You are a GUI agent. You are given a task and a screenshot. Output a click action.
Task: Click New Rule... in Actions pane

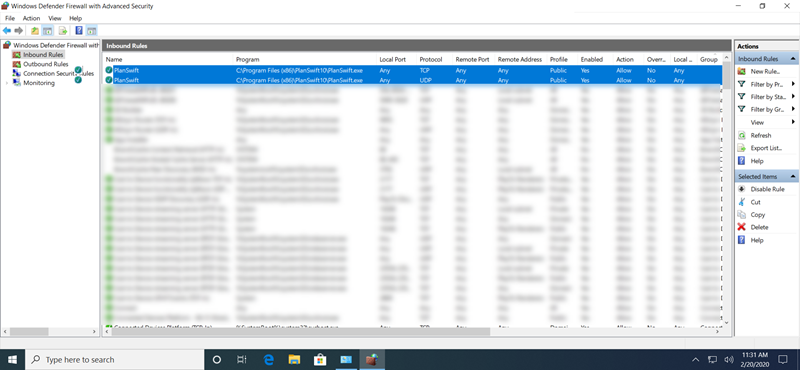point(765,71)
